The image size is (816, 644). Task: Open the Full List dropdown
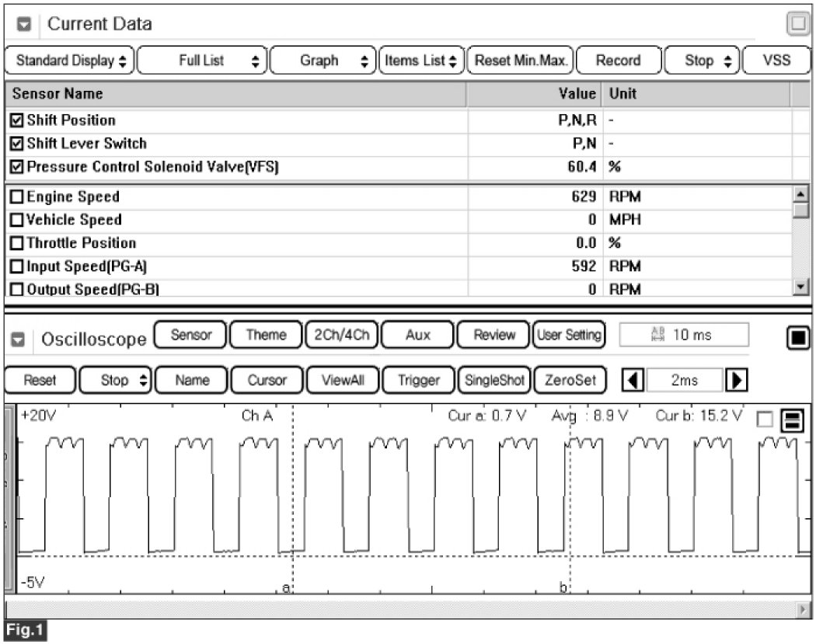pyautogui.click(x=203, y=61)
